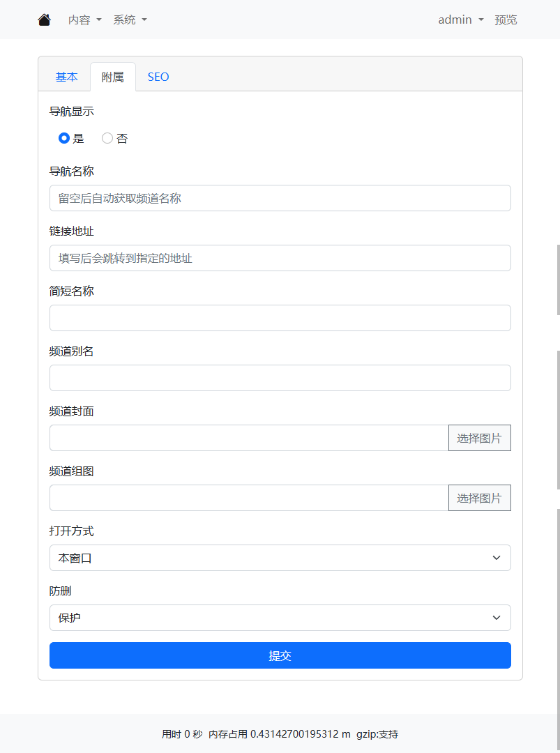
Task: Choose image for 频道组图
Action: (479, 498)
